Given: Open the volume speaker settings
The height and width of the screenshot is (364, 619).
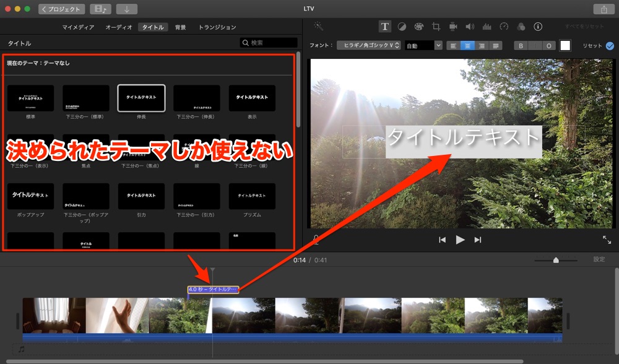Looking at the screenshot, I should click(470, 27).
